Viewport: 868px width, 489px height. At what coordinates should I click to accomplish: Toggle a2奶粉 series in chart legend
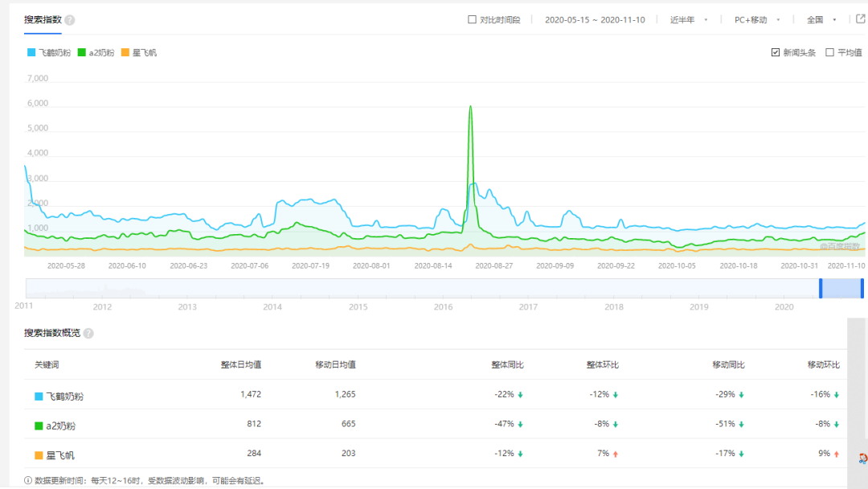pyautogui.click(x=96, y=52)
